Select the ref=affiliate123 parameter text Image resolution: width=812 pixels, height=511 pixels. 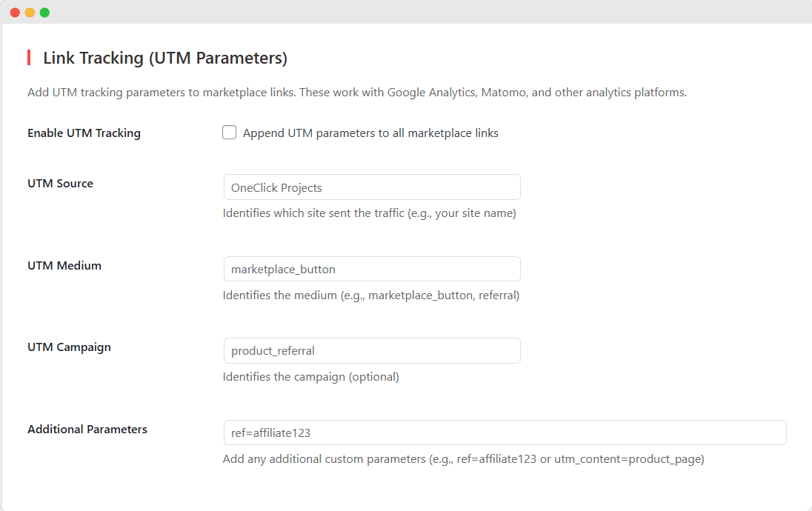(271, 432)
